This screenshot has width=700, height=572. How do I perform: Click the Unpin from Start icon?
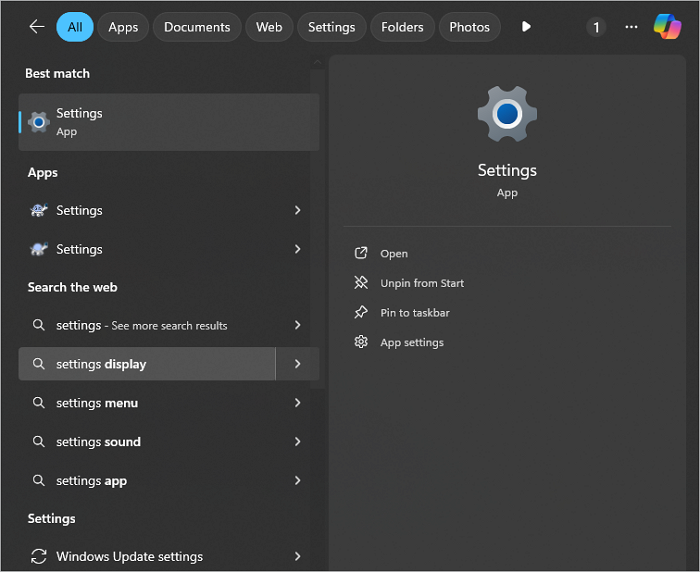361,283
